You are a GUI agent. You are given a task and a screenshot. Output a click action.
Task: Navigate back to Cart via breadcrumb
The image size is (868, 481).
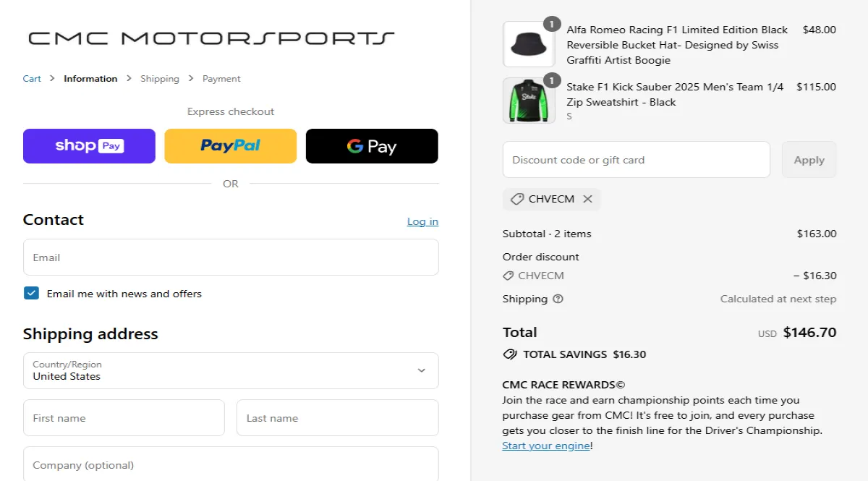(x=32, y=78)
